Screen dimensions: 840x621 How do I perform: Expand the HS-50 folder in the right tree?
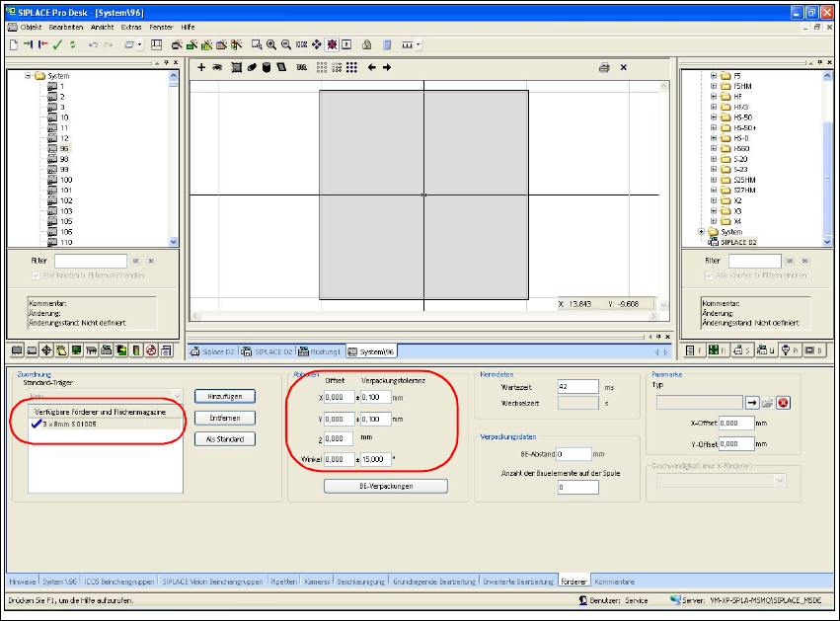click(x=714, y=117)
